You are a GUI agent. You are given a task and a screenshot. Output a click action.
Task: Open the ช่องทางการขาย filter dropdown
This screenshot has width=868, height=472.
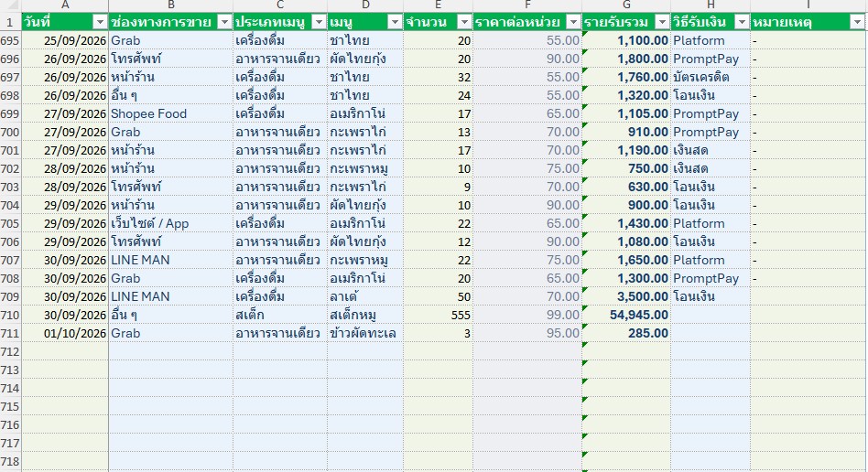(224, 22)
